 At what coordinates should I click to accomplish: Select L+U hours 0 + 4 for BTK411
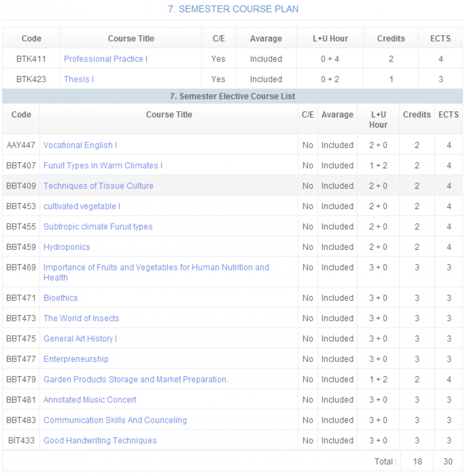tap(330, 59)
